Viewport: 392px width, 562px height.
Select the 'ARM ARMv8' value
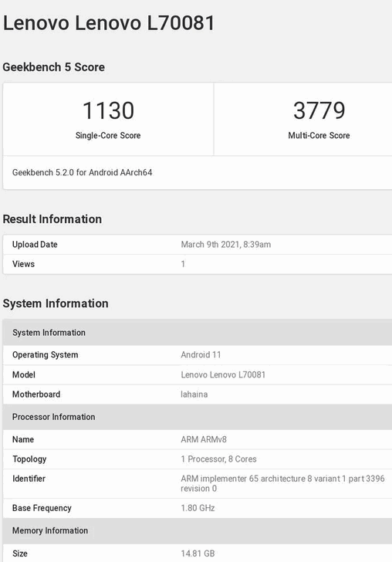204,439
